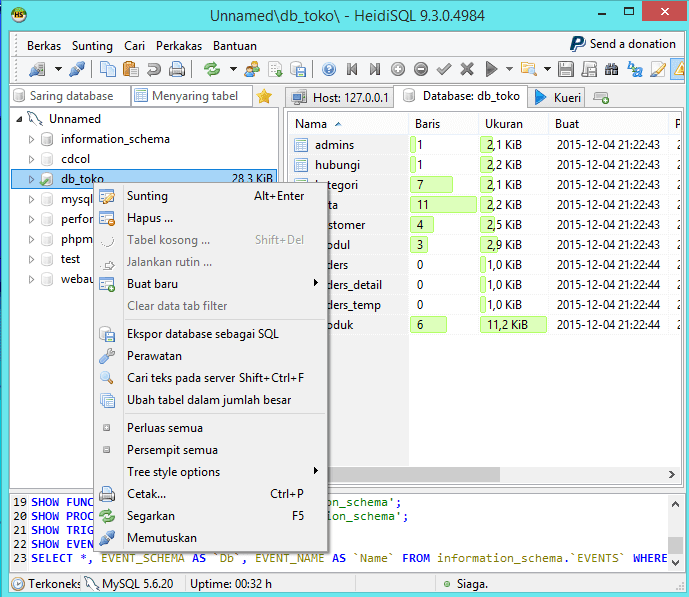The height and width of the screenshot is (597, 689).
Task: Click the save floppy disk icon
Action: [566, 69]
